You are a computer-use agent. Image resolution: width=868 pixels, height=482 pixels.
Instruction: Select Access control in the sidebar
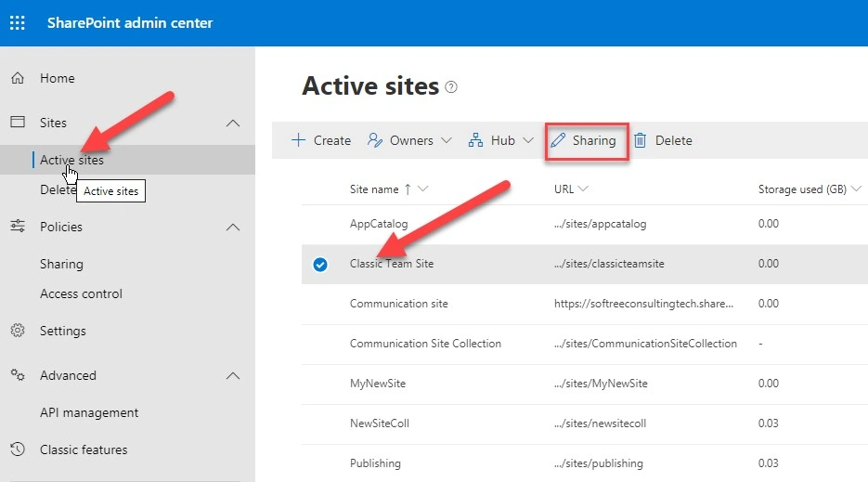tap(81, 293)
